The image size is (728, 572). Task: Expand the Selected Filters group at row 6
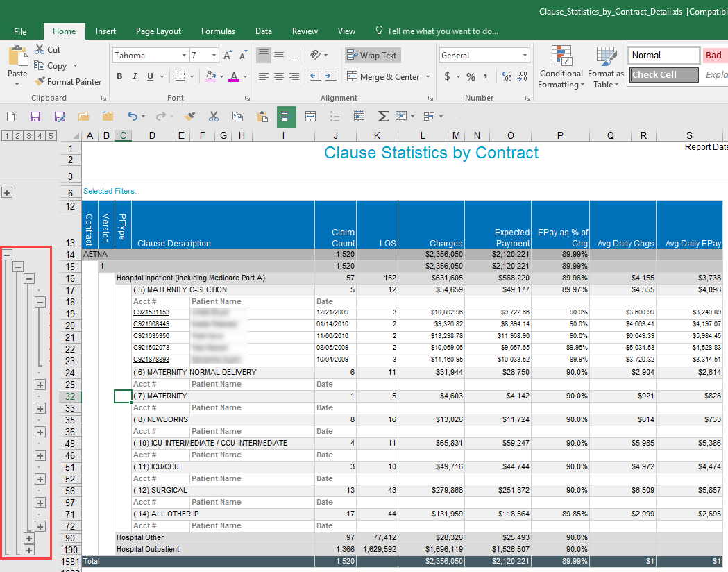[7, 192]
